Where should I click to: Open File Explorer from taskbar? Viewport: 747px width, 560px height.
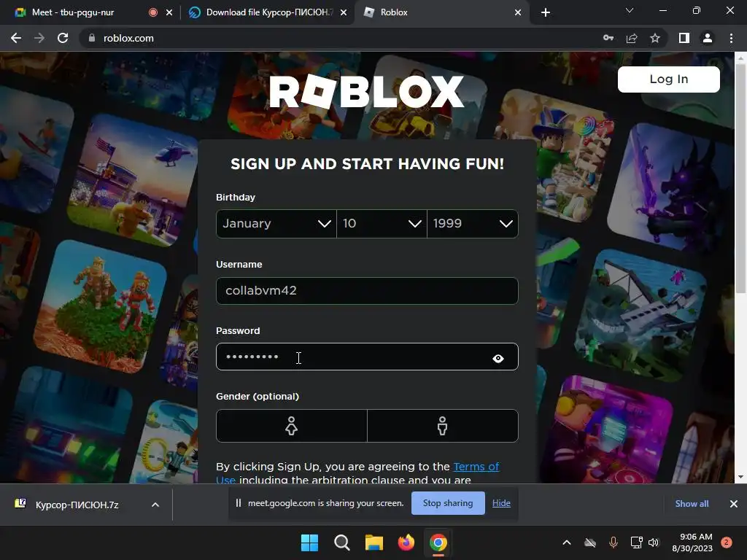coord(374,542)
